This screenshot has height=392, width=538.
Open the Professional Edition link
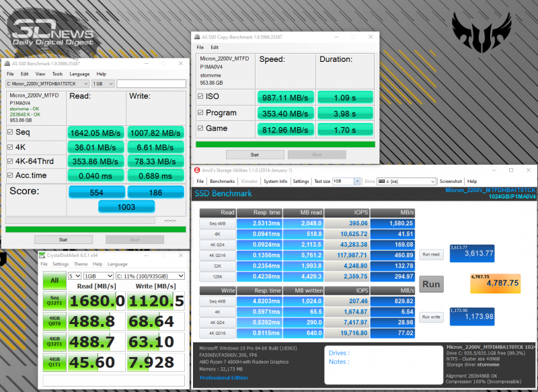[223, 378]
